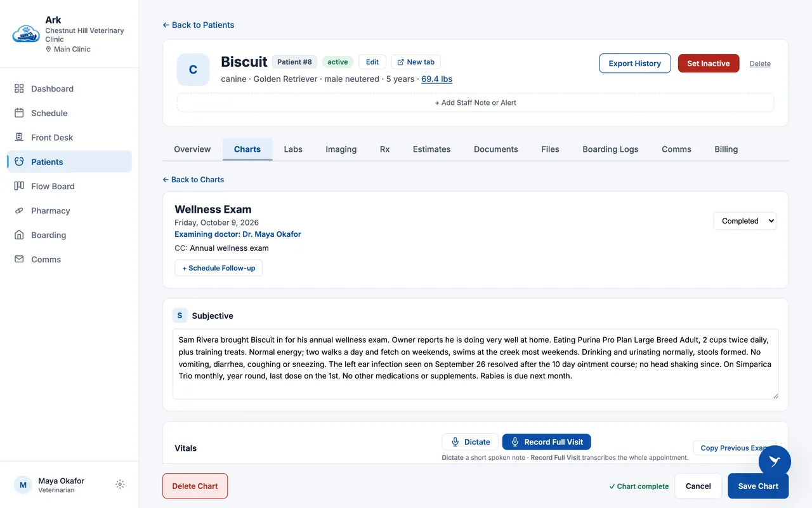This screenshot has width=812, height=508.
Task: Click the Boarding house icon
Action: click(x=19, y=235)
